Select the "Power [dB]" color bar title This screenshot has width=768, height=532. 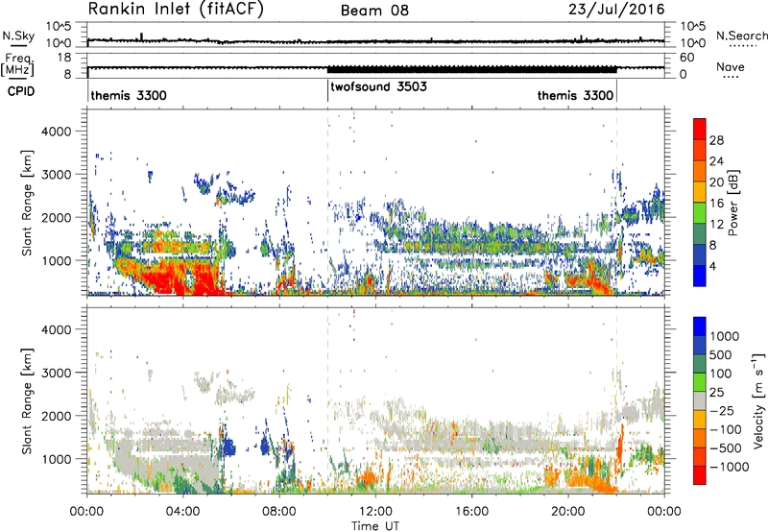[x=732, y=203]
